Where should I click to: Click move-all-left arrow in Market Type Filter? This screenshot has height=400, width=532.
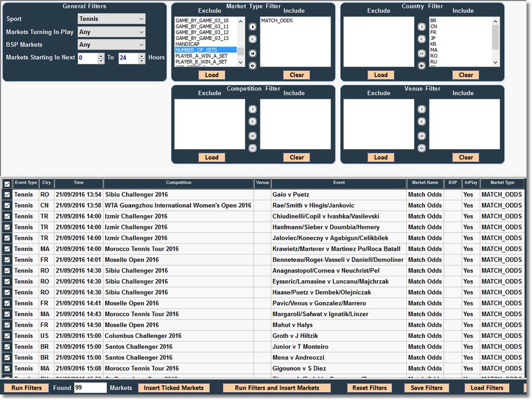click(253, 65)
